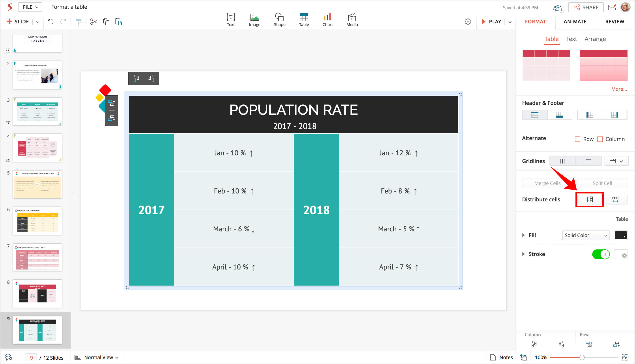Expand the Stroke section triangle
This screenshot has height=364, width=635.
coord(523,254)
